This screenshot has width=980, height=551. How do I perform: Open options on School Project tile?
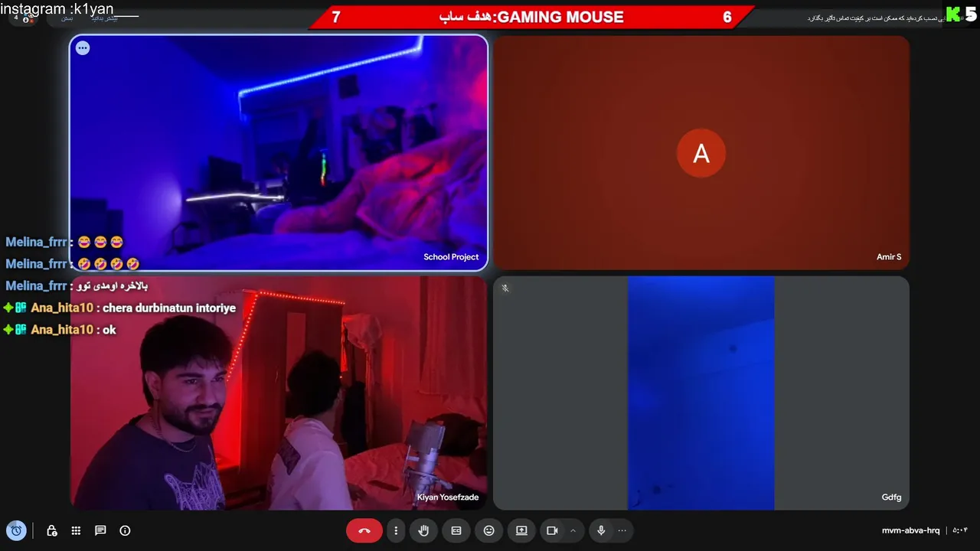click(83, 48)
